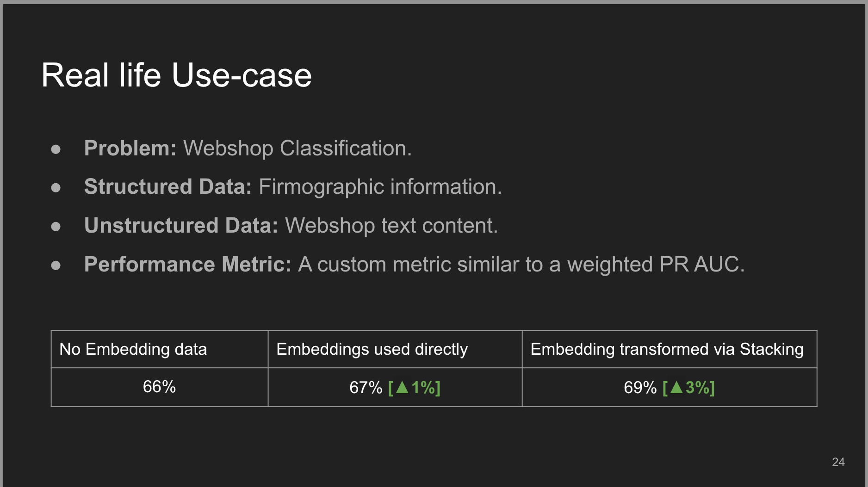Click the 69% value in the table
Image resolution: width=868 pixels, height=487 pixels.
click(x=640, y=388)
